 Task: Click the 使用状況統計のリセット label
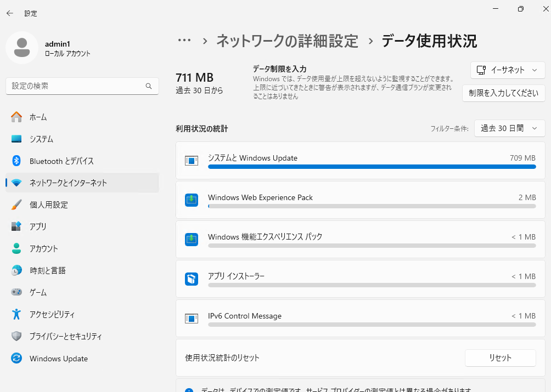click(x=222, y=358)
